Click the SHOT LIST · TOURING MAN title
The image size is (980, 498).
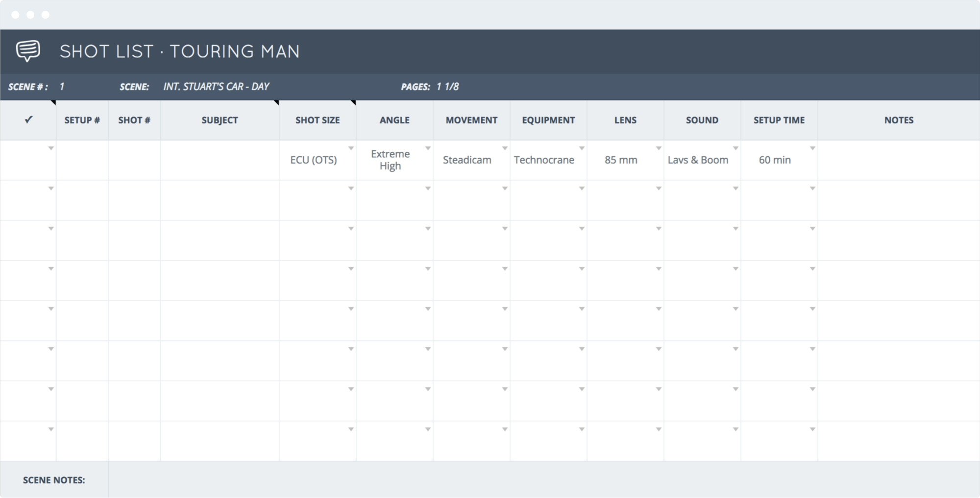pyautogui.click(x=179, y=51)
